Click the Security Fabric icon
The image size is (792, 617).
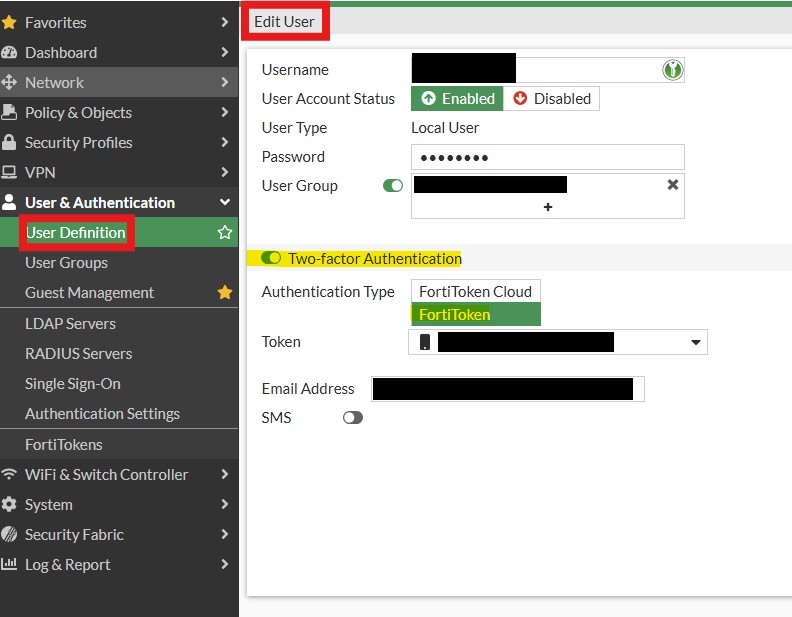(x=9, y=534)
